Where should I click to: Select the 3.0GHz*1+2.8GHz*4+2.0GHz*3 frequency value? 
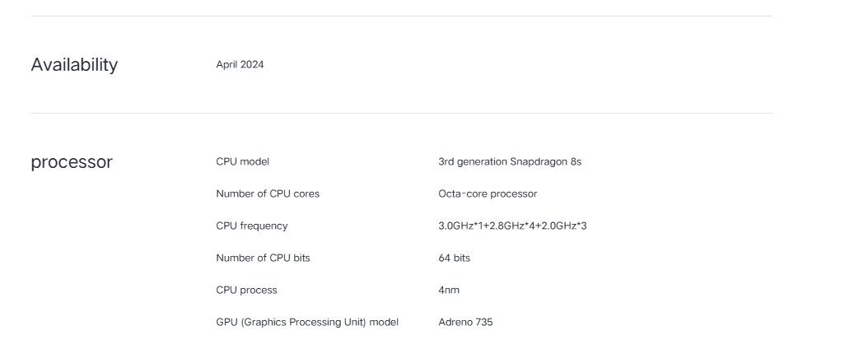tap(512, 226)
